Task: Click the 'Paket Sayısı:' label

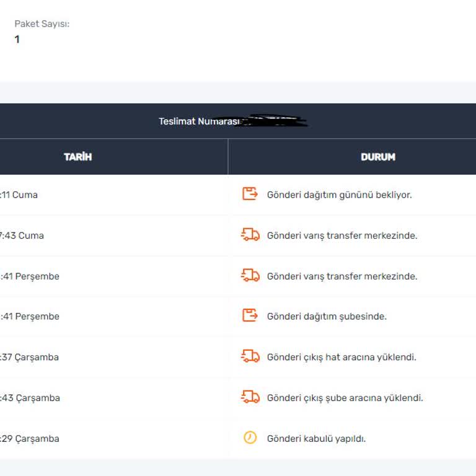Action: pyautogui.click(x=42, y=24)
